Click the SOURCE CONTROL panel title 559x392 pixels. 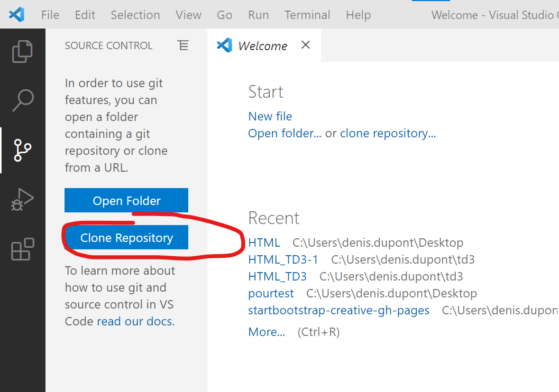click(x=108, y=45)
